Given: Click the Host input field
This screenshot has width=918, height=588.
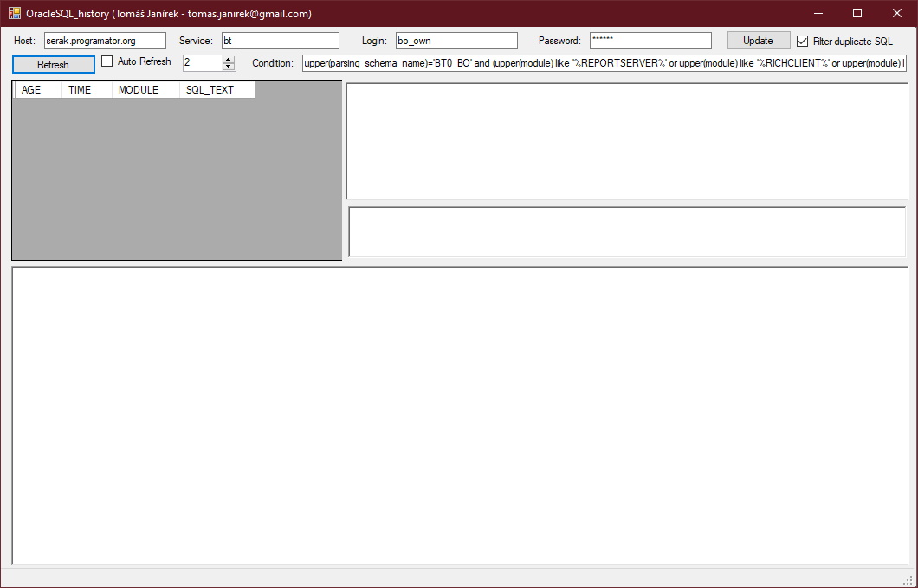Looking at the screenshot, I should [x=104, y=41].
